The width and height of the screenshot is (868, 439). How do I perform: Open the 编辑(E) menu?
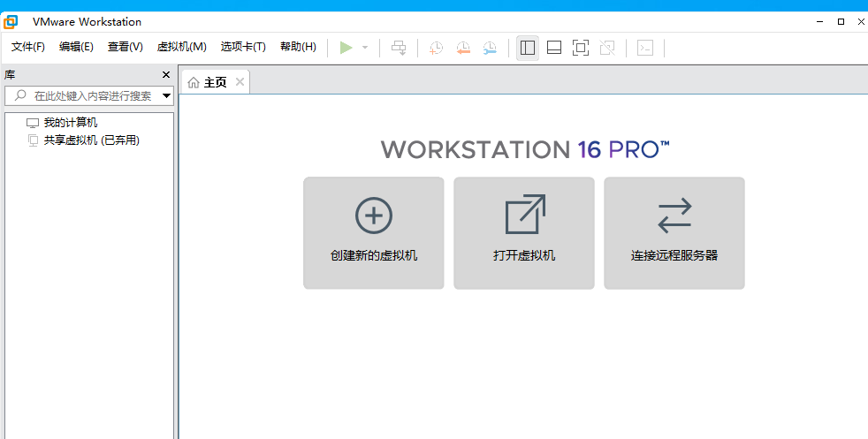(76, 47)
